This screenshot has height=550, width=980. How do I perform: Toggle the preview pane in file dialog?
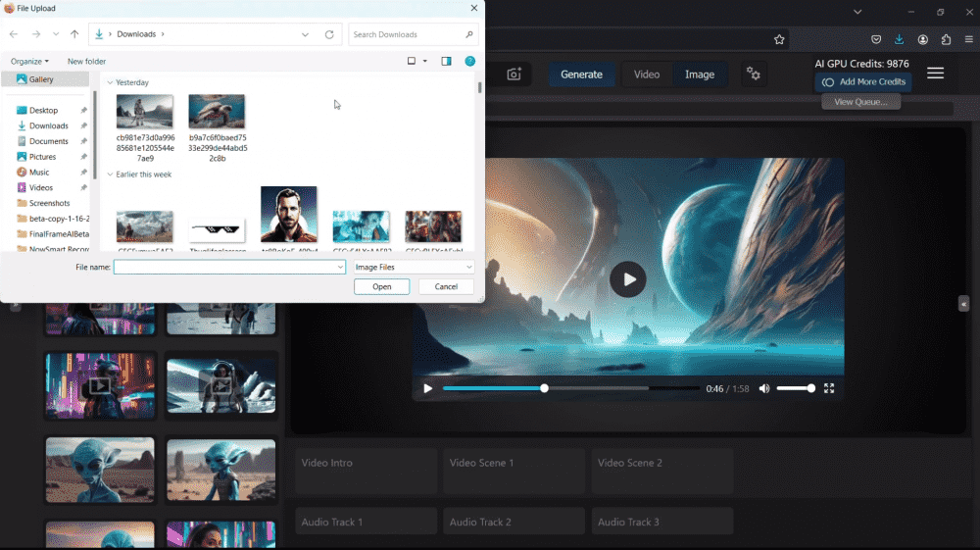pyautogui.click(x=446, y=61)
